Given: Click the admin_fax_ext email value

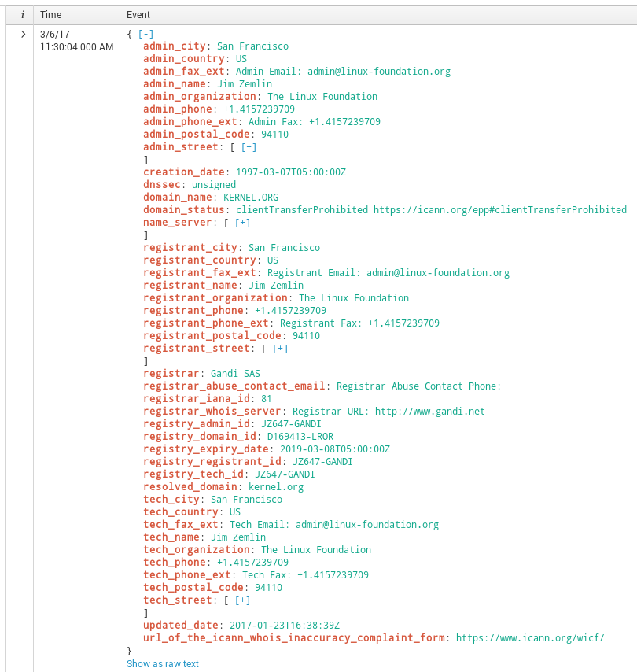Looking at the screenshot, I should (343, 71).
